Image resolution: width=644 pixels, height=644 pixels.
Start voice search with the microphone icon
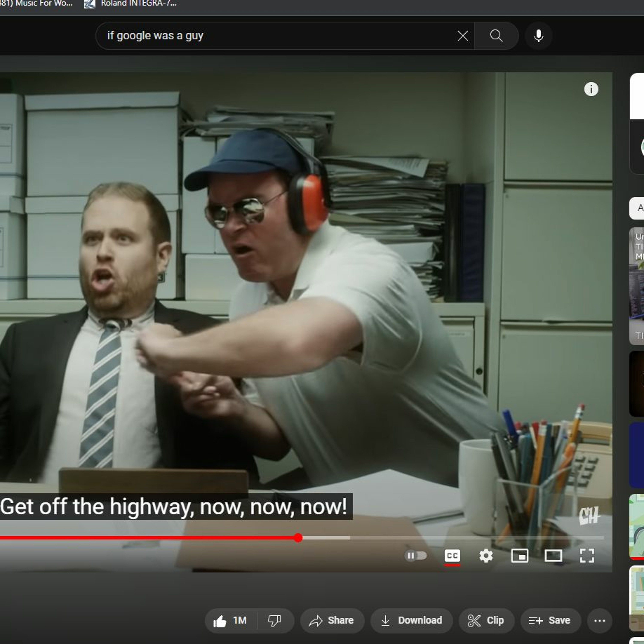pos(539,36)
